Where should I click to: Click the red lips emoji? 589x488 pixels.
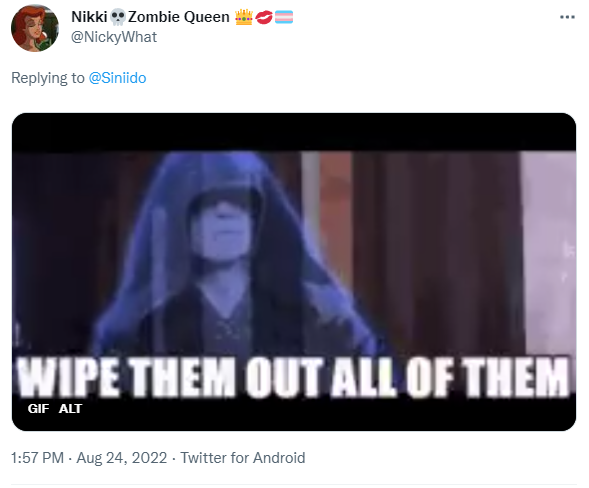click(x=264, y=17)
